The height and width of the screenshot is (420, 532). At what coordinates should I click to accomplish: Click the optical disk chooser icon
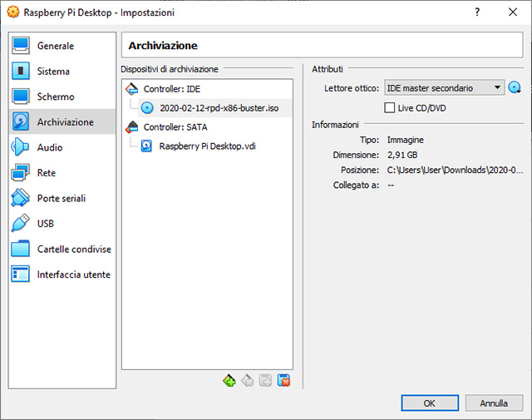[x=515, y=88]
